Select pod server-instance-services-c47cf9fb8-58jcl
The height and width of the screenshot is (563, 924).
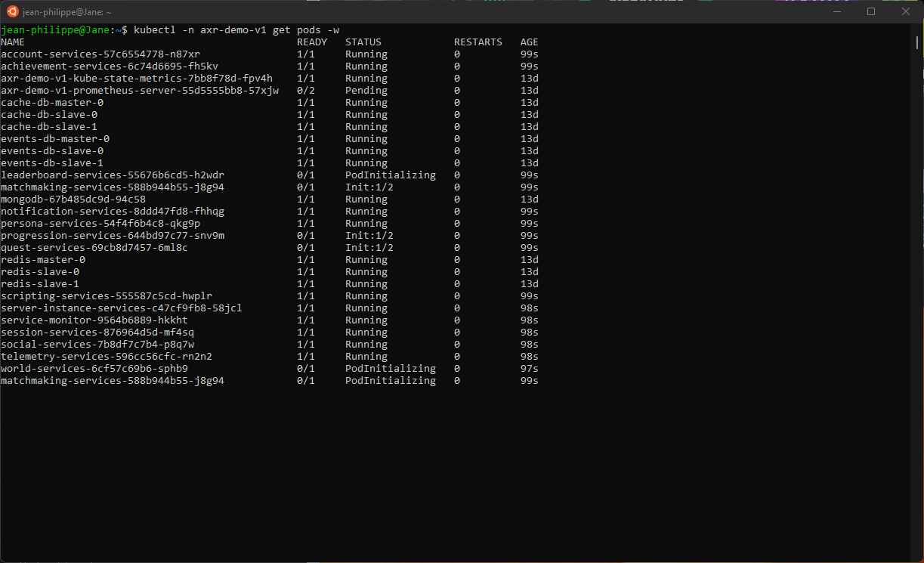click(122, 308)
